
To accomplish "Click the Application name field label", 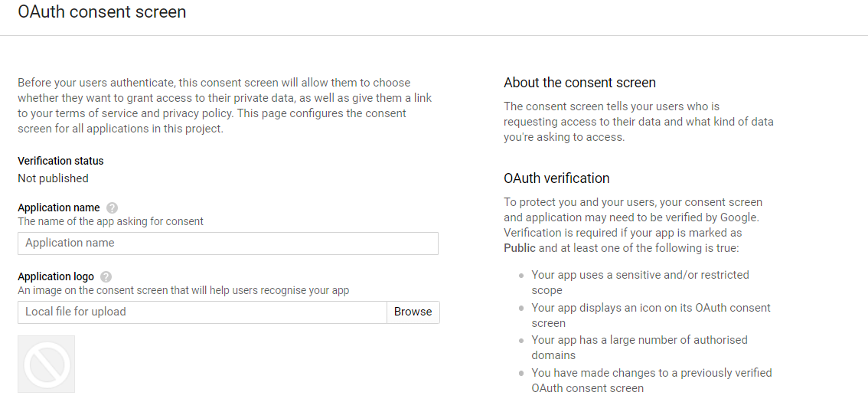I will [x=59, y=208].
